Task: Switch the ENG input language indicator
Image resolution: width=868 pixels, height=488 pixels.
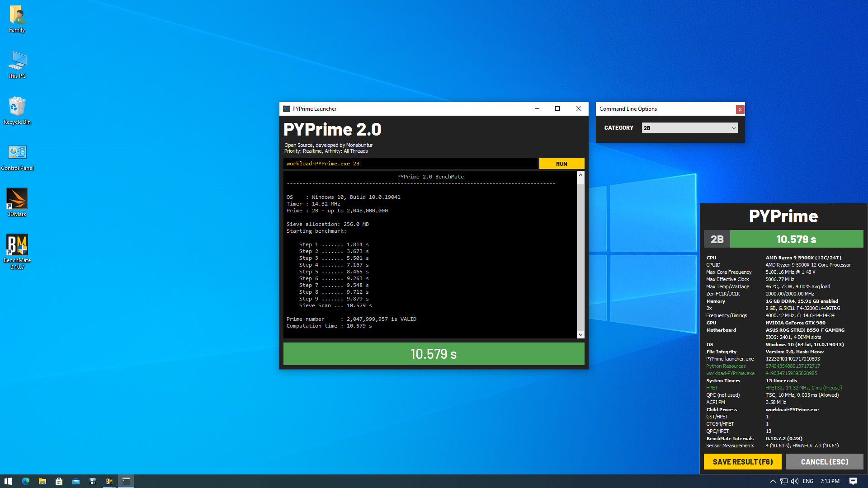Action: [808, 481]
